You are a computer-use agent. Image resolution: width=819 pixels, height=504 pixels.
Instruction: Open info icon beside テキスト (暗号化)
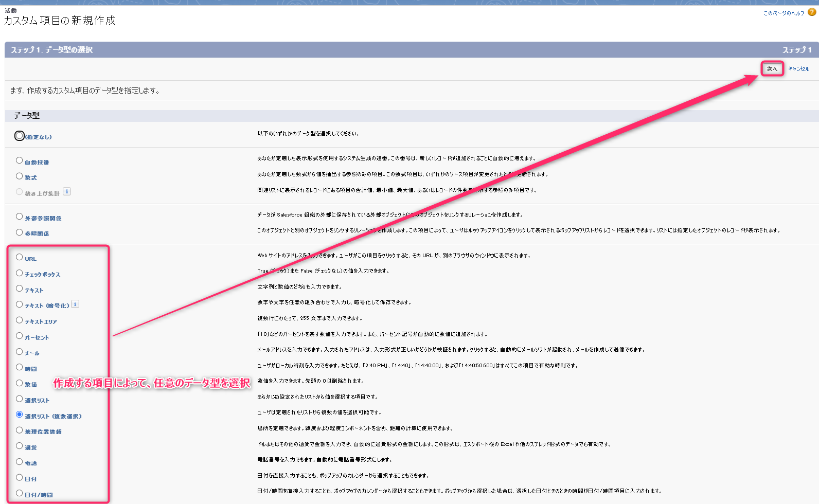click(75, 304)
